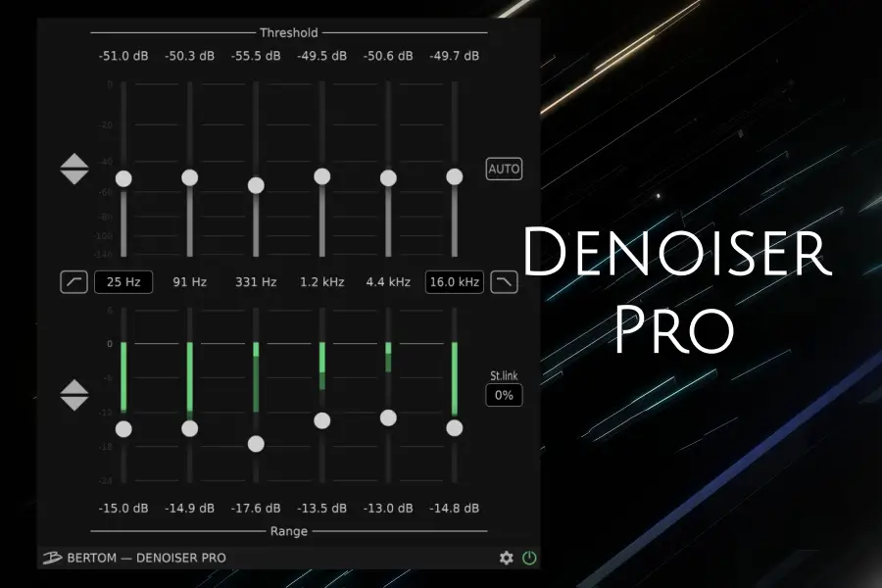
Task: Click the -15.0 dB range value
Action: click(123, 508)
